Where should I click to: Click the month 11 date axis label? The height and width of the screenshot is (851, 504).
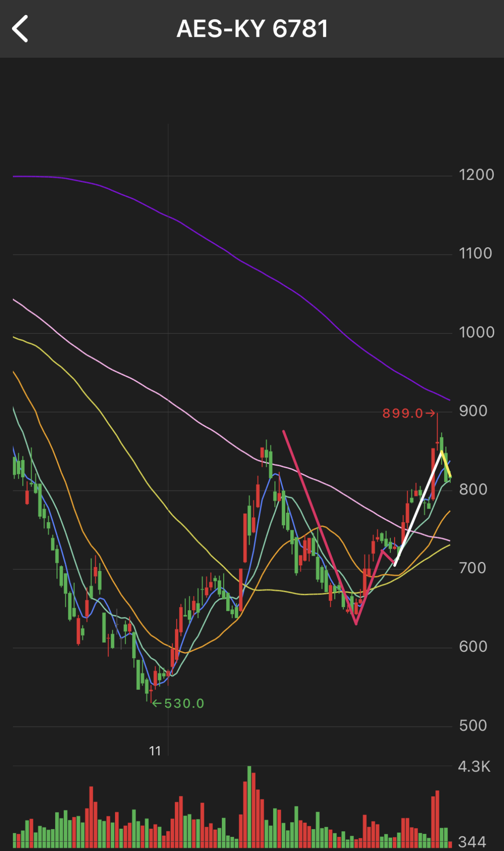[155, 751]
